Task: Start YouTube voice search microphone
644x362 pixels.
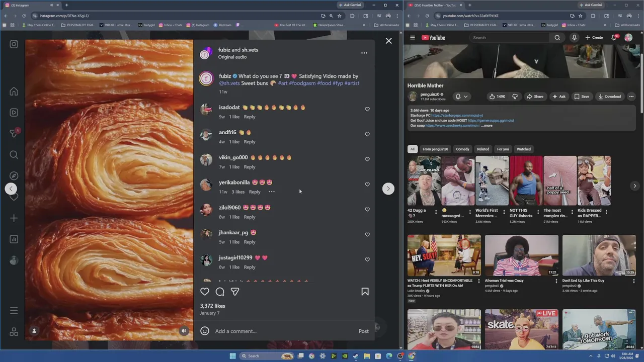Action: point(574,38)
